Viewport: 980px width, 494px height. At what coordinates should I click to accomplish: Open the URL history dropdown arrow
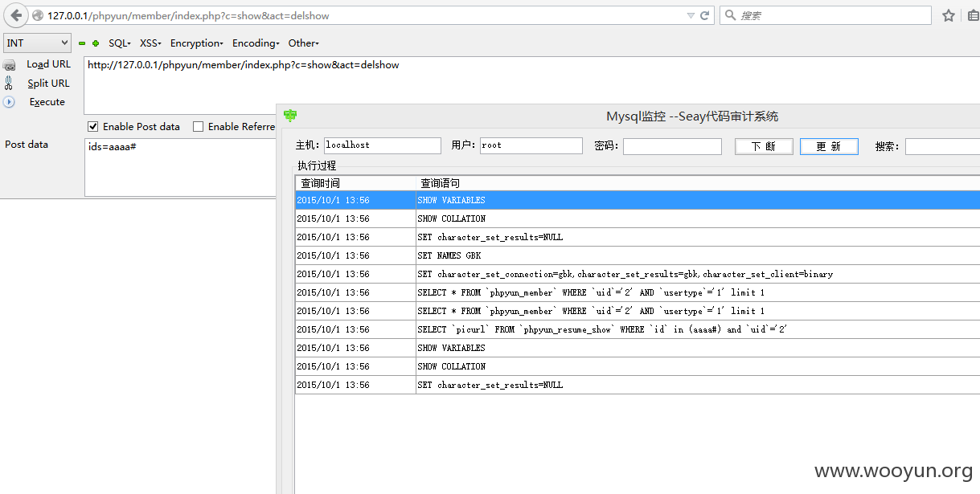tap(691, 15)
